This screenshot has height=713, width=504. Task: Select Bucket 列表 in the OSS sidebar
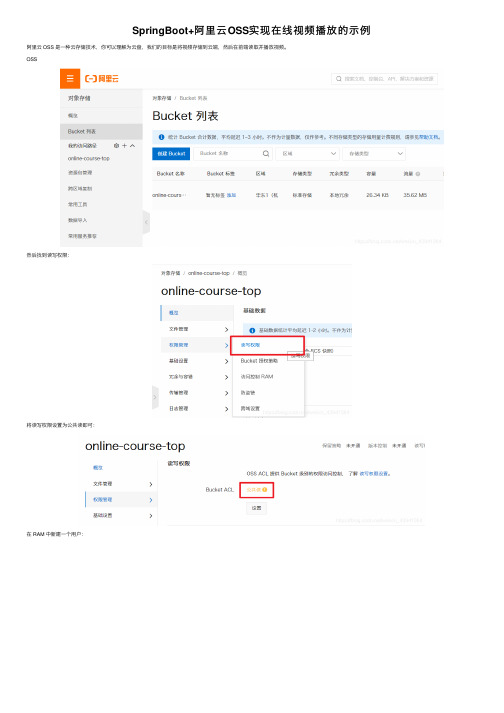tap(101, 131)
